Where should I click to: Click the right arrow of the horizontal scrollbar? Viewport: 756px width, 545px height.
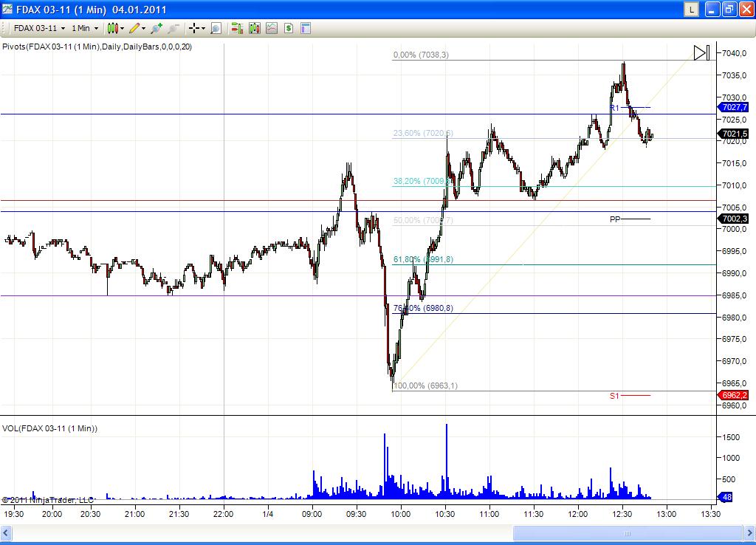[x=749, y=533]
